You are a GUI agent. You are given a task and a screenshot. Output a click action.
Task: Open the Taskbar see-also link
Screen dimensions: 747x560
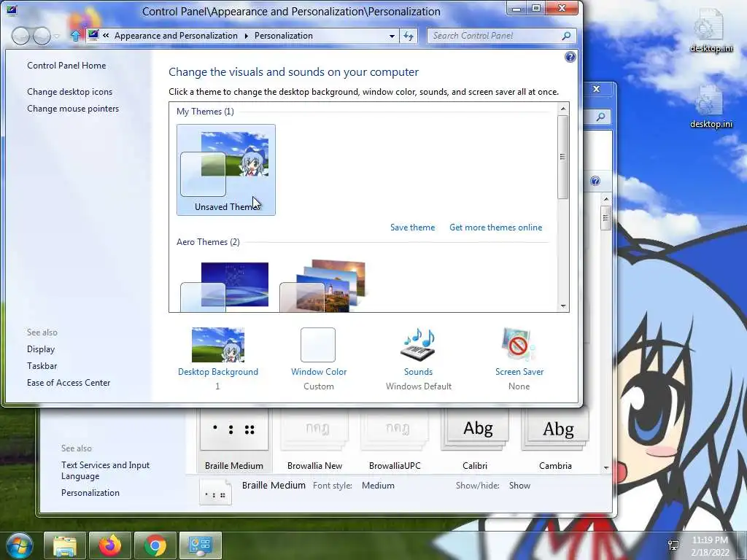42,366
